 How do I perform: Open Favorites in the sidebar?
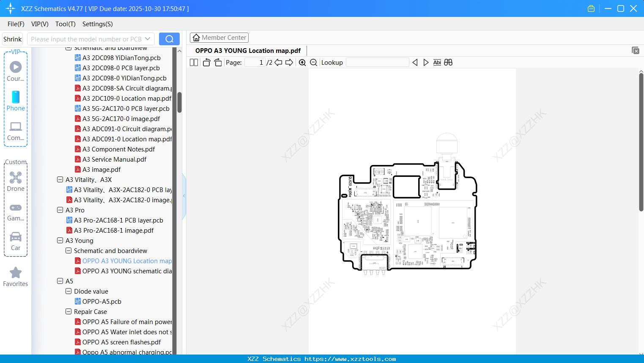click(x=16, y=277)
